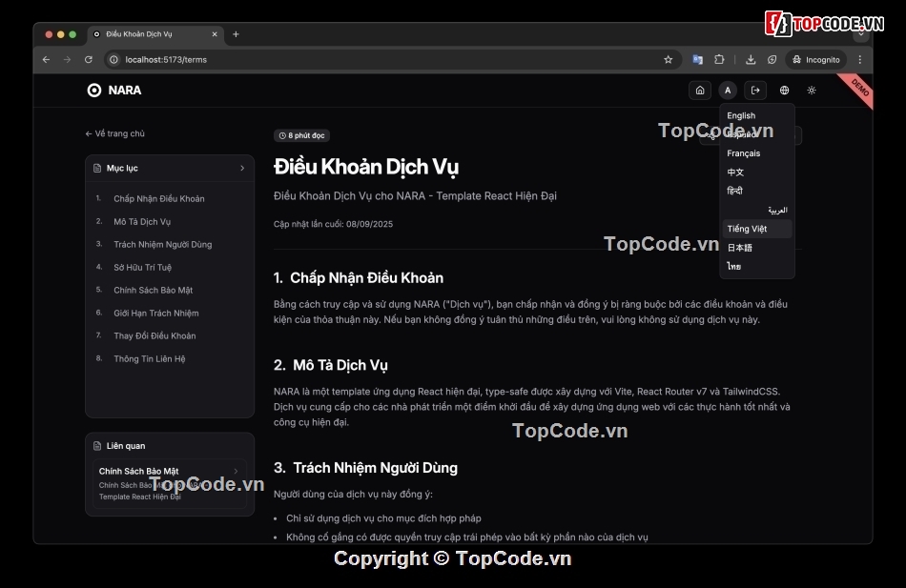Select the Điều Khoản Dịch Vụ browser tab
906x588 pixels.
pos(154,34)
